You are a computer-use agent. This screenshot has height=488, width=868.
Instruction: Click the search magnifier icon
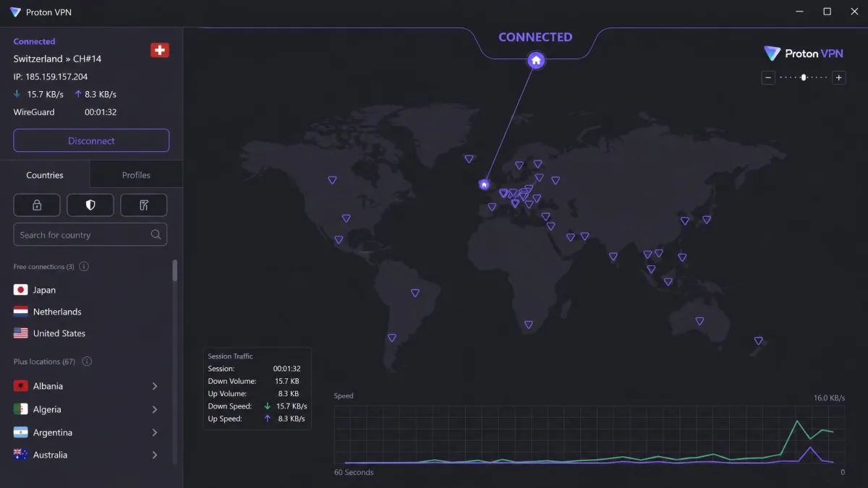[x=156, y=234]
